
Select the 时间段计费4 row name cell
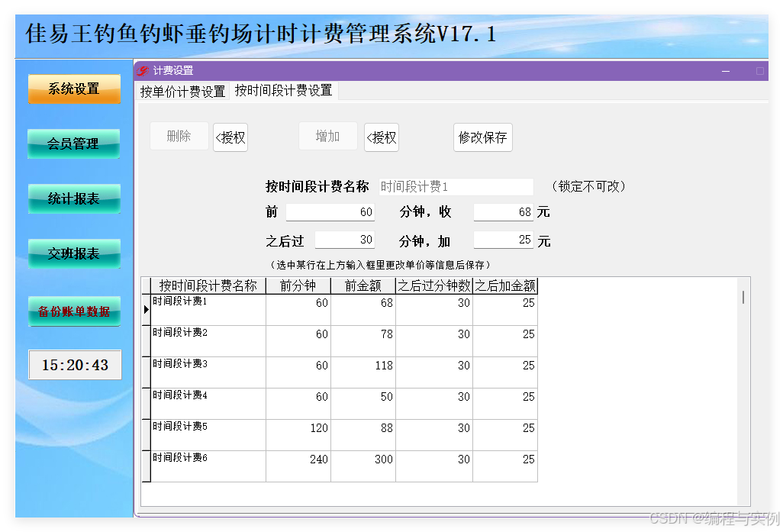208,404
